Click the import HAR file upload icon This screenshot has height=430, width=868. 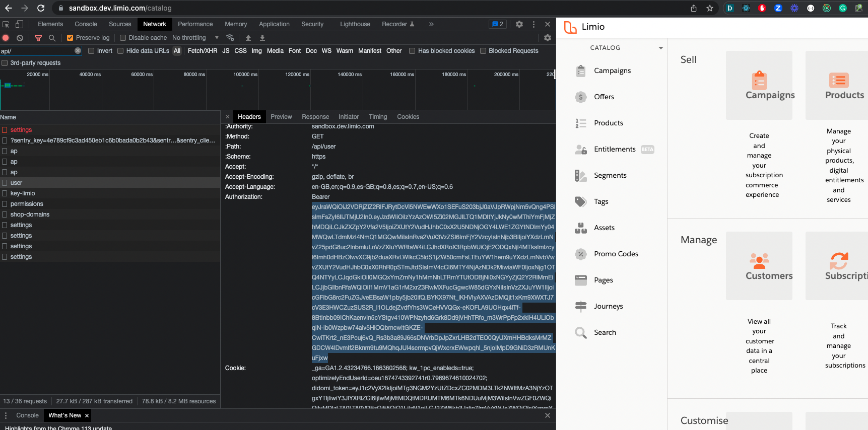(x=248, y=38)
